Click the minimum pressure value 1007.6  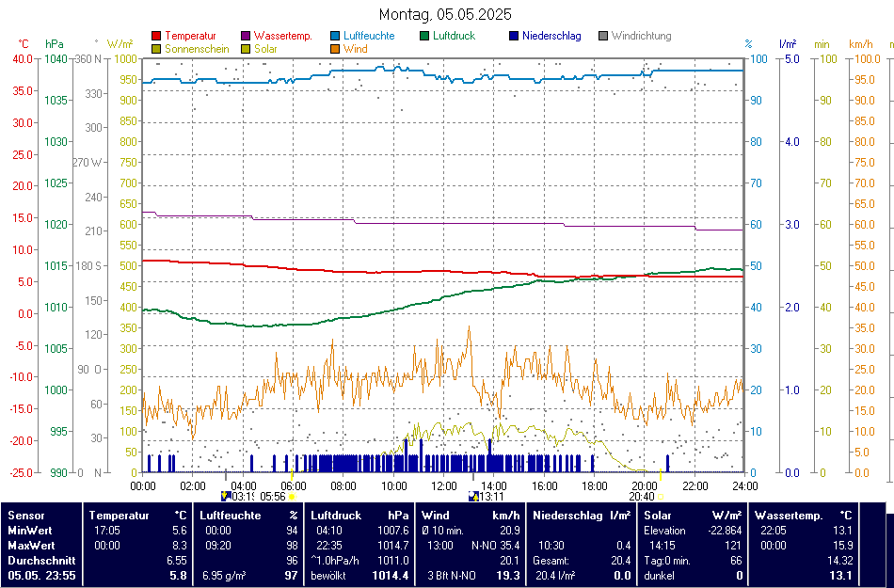[393, 531]
